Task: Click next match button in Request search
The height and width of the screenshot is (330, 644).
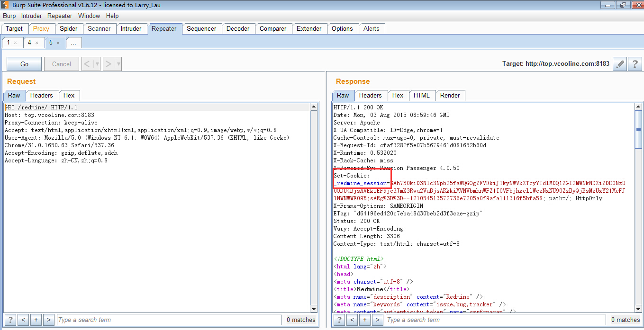Action: pos(48,320)
